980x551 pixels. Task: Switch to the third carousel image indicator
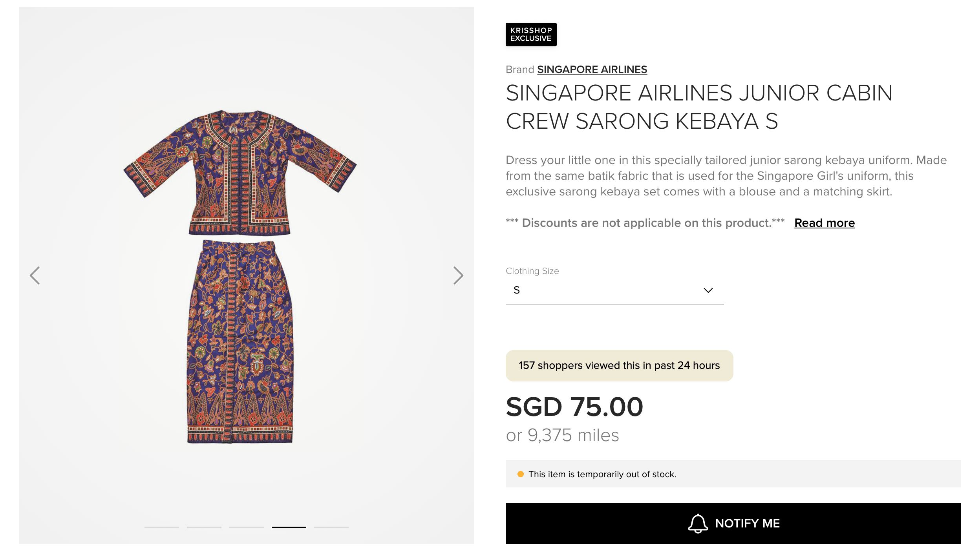click(x=247, y=527)
